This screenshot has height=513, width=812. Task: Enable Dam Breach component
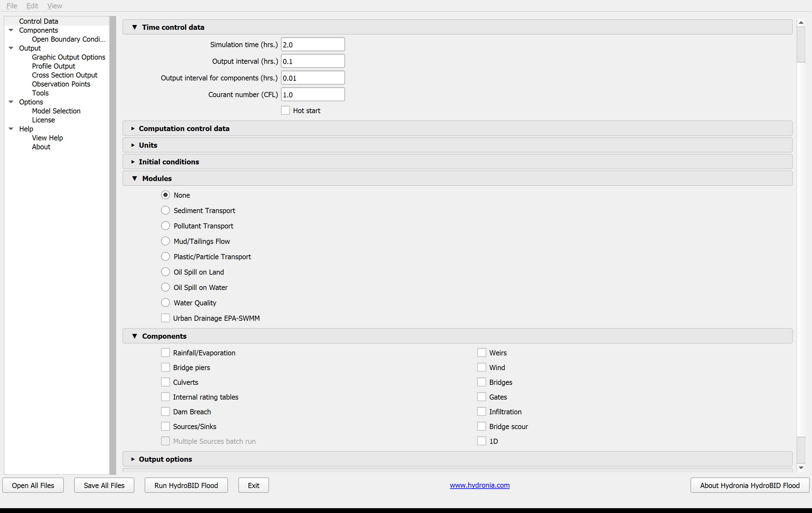[165, 412]
